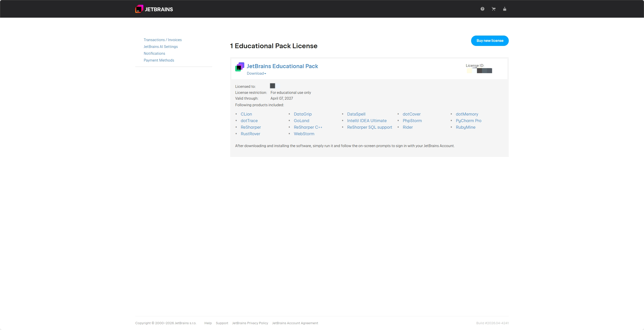Click ReSharper SQL support link
Image resolution: width=644 pixels, height=330 pixels.
369,127
